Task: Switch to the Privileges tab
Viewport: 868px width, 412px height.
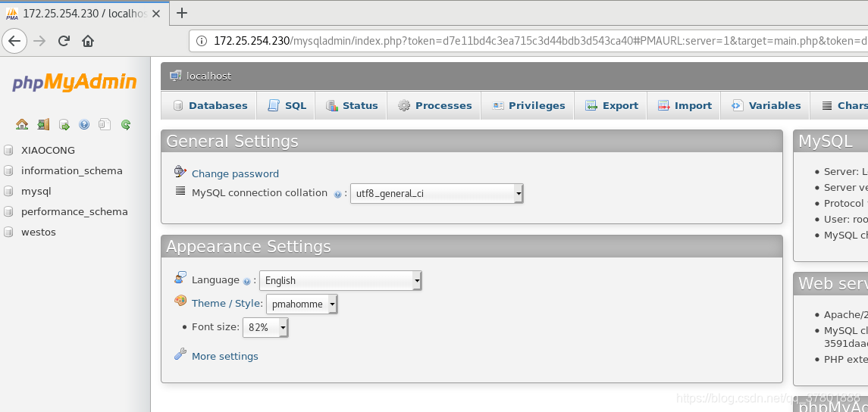Action: 528,105
